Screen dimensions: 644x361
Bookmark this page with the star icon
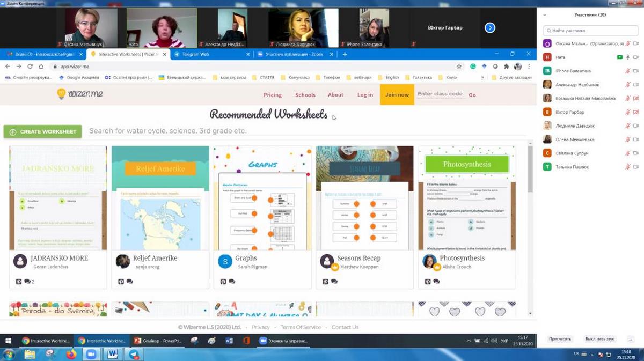(x=459, y=67)
